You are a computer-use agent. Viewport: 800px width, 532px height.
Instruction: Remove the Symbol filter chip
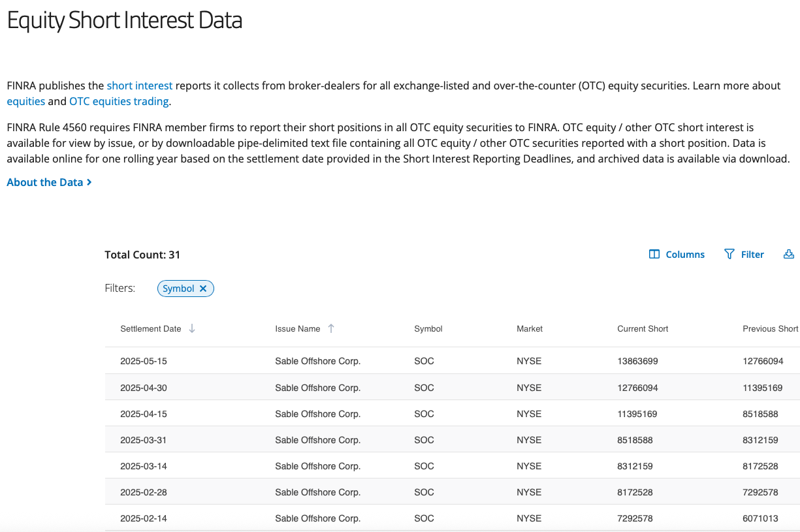coord(203,289)
